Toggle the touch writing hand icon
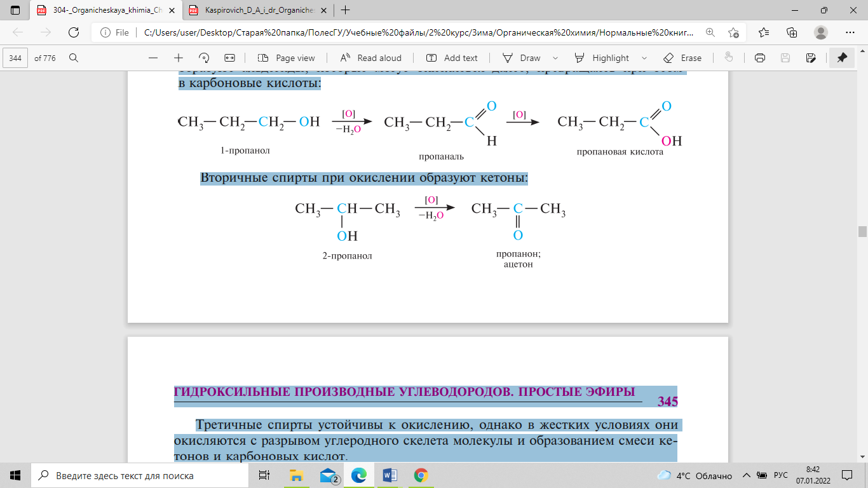 click(729, 58)
